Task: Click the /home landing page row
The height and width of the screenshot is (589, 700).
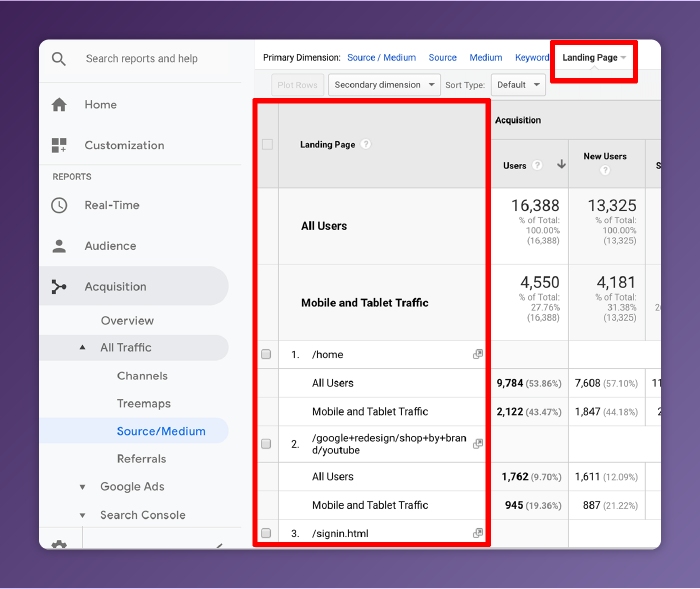Action: pos(328,355)
